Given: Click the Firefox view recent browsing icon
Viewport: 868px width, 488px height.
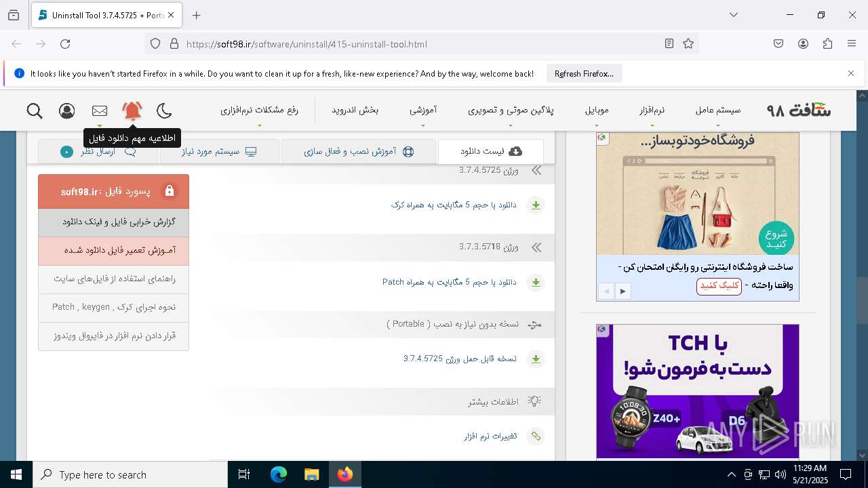Looking at the screenshot, I should coord(14,15).
